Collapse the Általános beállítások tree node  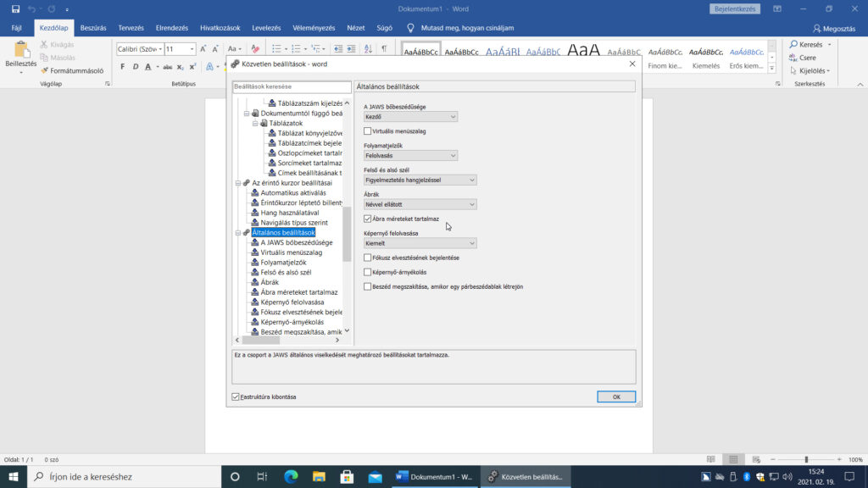point(238,232)
